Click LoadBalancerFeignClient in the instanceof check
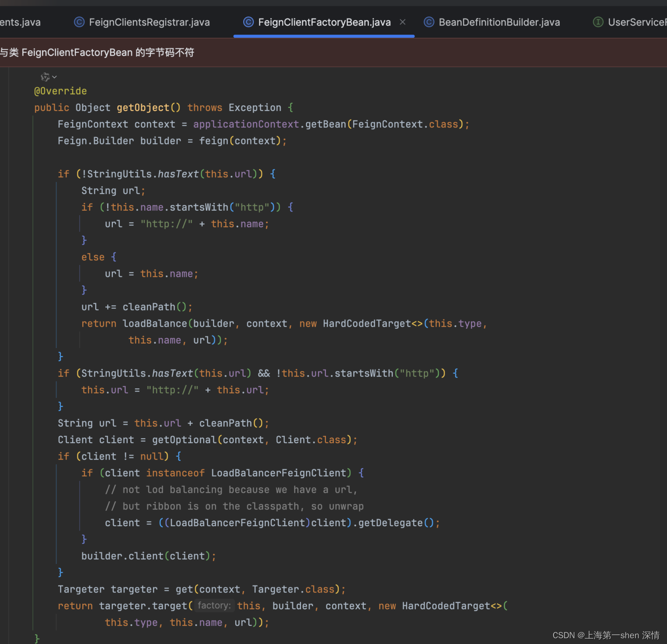The width and height of the screenshot is (667, 644). click(279, 473)
